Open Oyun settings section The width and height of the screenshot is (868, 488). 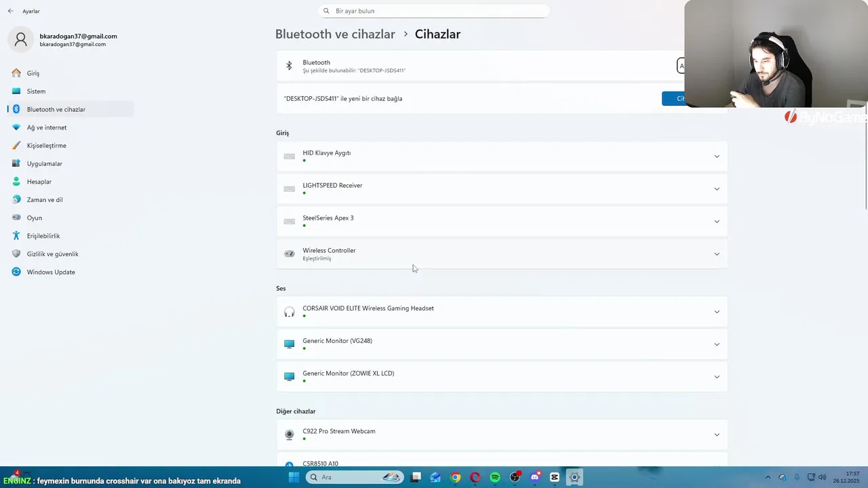tap(71, 218)
